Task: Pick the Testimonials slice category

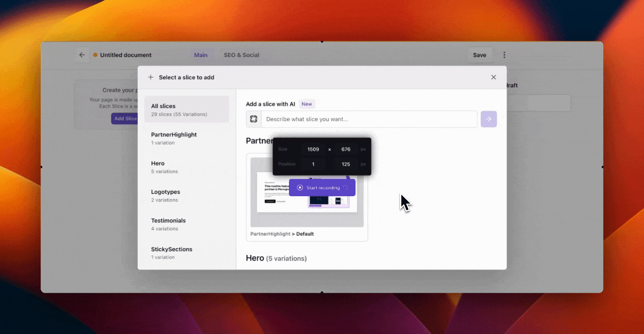Action: pyautogui.click(x=168, y=224)
